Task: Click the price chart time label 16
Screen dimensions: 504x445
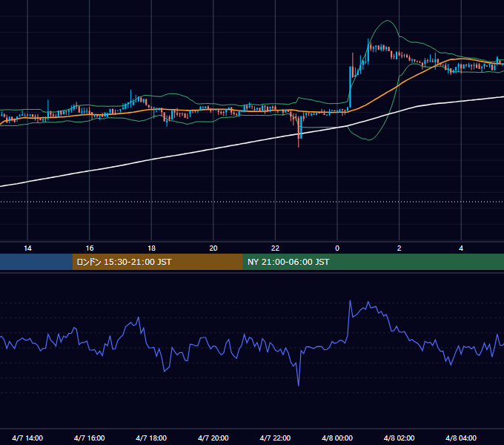Action: (x=90, y=248)
